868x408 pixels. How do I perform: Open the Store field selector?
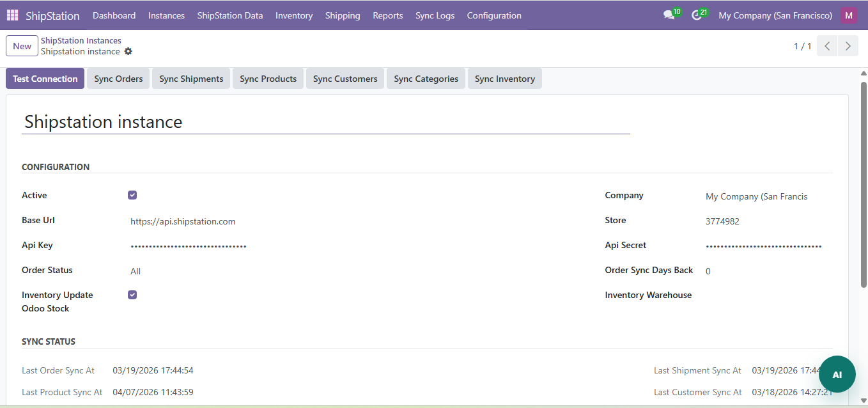click(x=723, y=220)
